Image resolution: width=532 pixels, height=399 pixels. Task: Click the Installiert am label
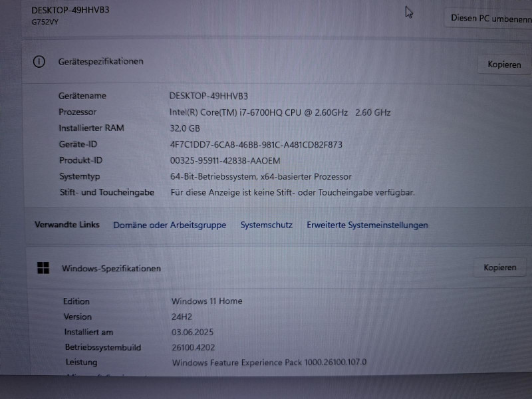(88, 332)
